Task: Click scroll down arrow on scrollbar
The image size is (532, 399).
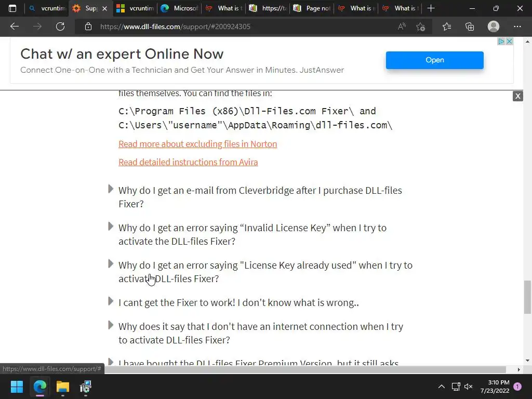Action: point(527,361)
